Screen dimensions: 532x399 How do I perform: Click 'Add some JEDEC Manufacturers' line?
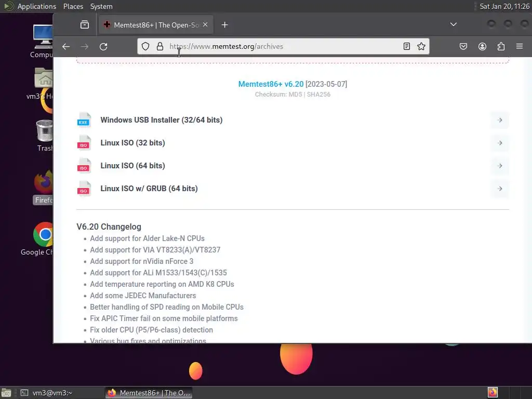[x=143, y=296]
